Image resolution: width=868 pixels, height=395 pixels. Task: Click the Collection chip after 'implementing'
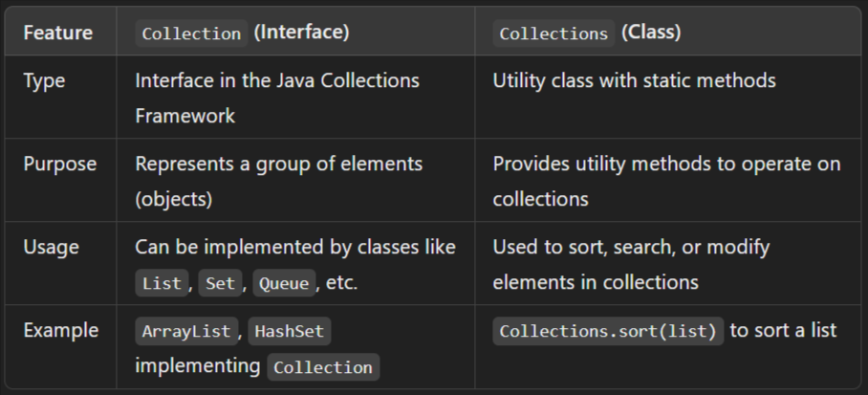pyautogui.click(x=322, y=367)
